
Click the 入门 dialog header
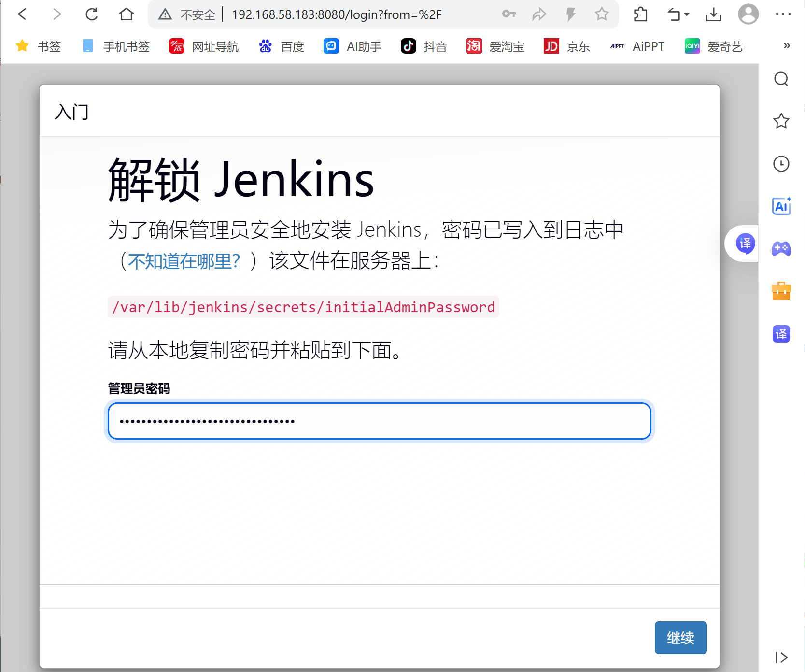click(x=71, y=112)
